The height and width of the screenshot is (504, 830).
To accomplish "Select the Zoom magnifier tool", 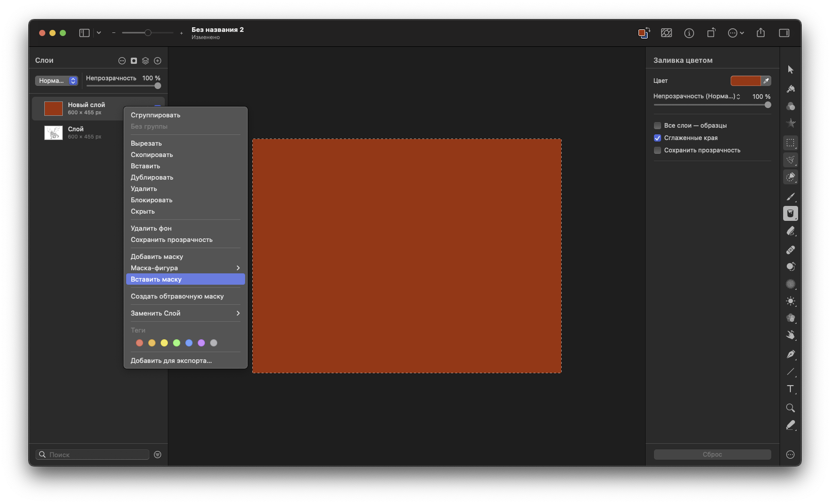I will (x=790, y=408).
